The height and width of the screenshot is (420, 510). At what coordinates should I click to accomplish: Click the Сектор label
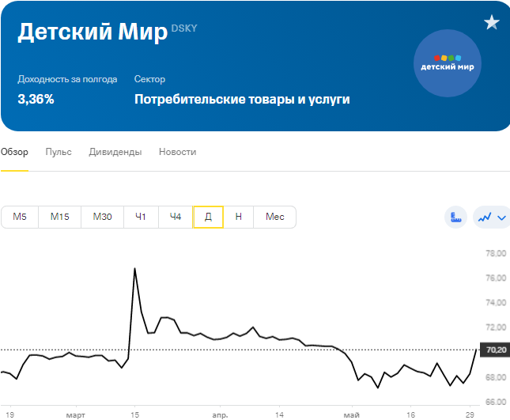[149, 79]
